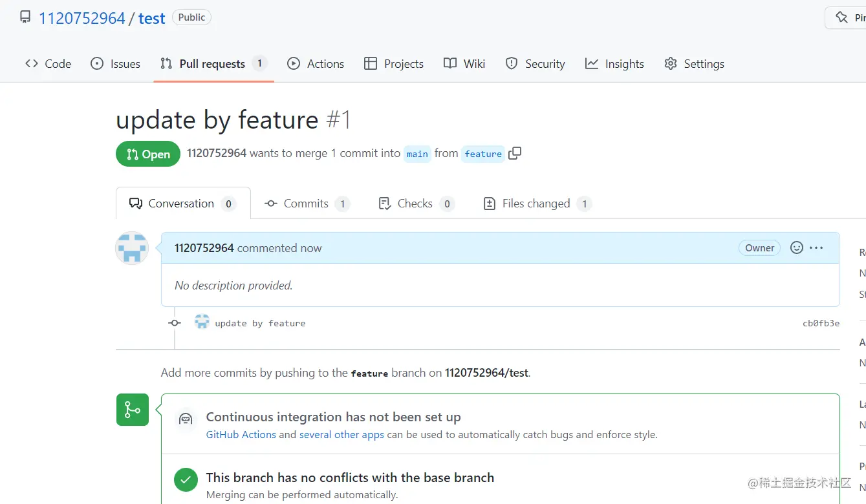Click the 'now' comment timestamp
866x504 pixels.
310,248
